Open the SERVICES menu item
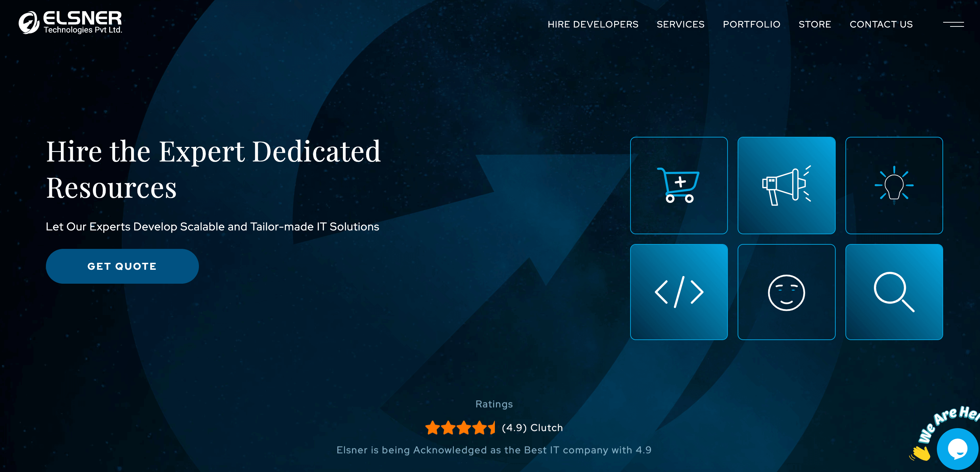The height and width of the screenshot is (472, 980). click(x=681, y=24)
